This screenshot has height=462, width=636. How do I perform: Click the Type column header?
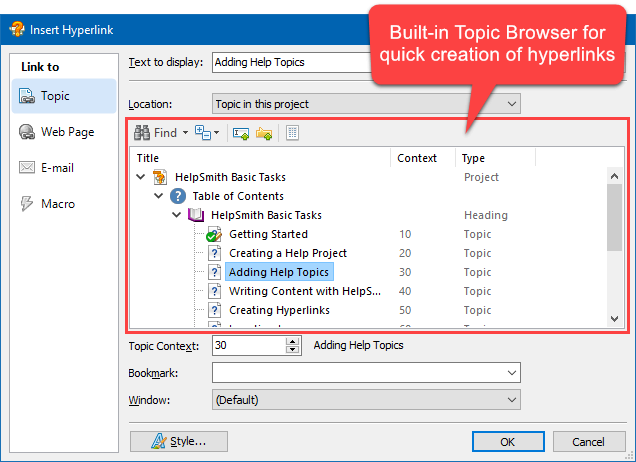(x=495, y=158)
